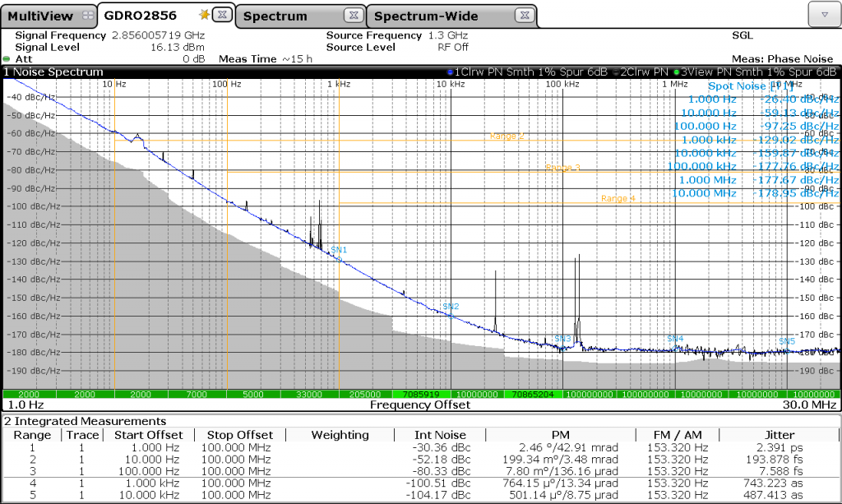Click the Stop Offset column header
The image size is (842, 504).
click(x=240, y=435)
